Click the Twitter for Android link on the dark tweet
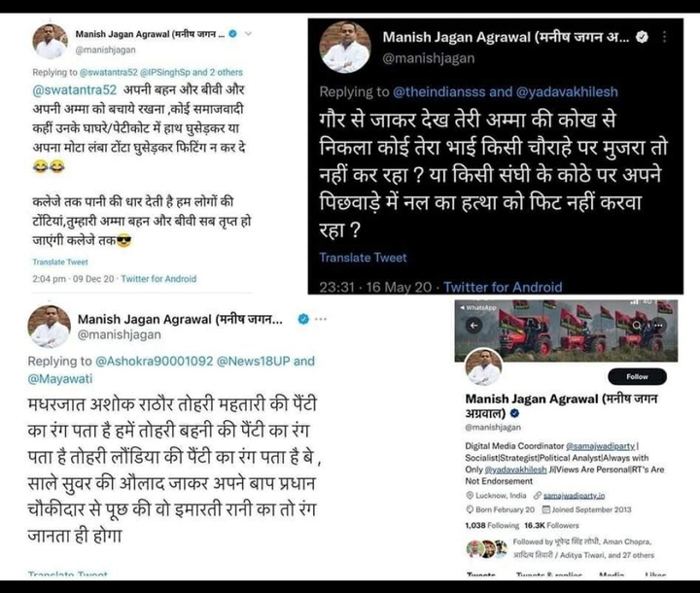Viewport: 700px width, 593px height. [x=503, y=287]
